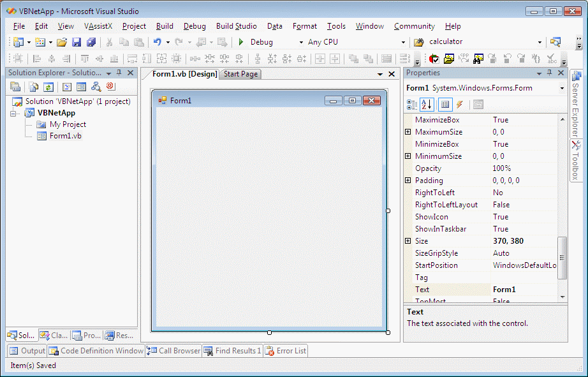Switch to the Class View bottom tab
Image resolution: width=588 pixels, height=377 pixels.
54,336
